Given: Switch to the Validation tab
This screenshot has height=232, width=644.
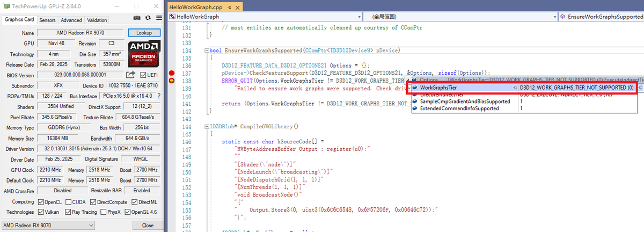Looking at the screenshot, I should [97, 20].
